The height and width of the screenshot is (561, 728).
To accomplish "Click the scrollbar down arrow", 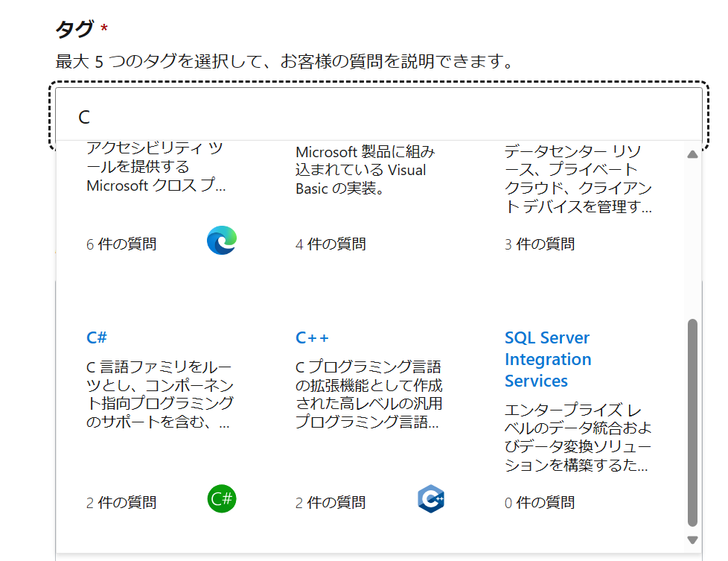I will [x=692, y=540].
